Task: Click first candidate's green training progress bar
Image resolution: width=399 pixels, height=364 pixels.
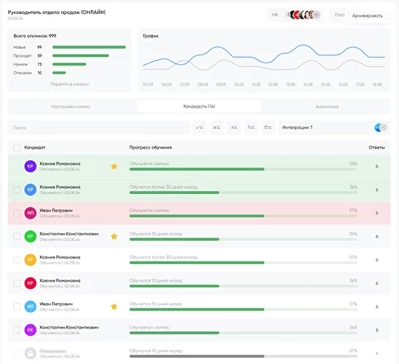Action: pyautogui.click(x=197, y=169)
